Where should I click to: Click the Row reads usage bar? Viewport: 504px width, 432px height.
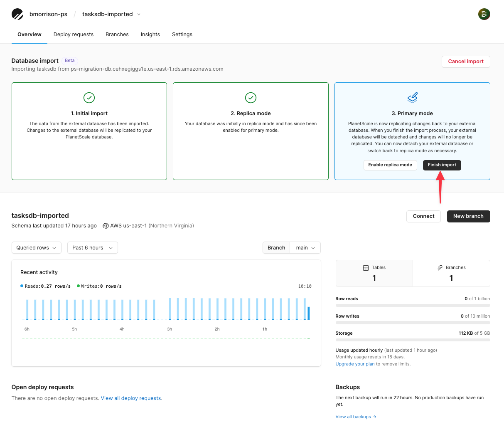(413, 305)
